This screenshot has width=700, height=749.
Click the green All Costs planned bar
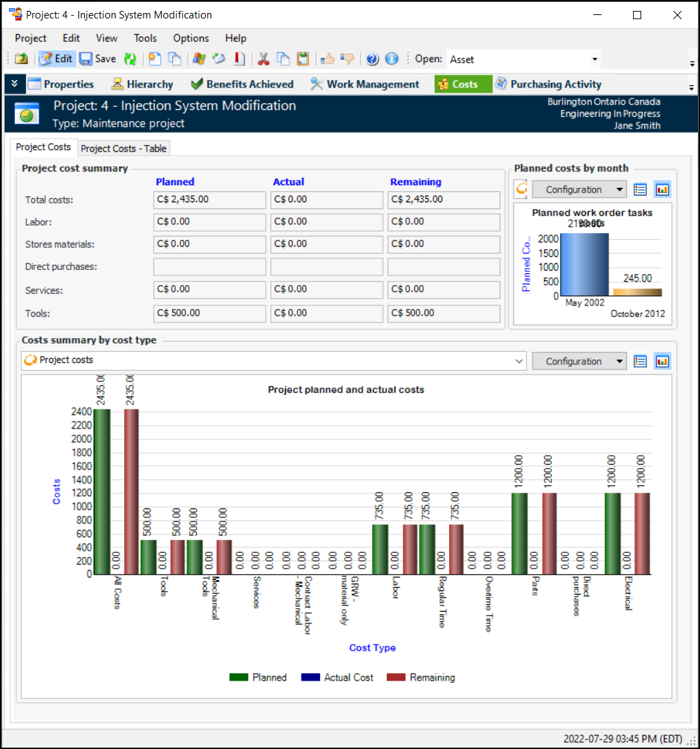pos(102,491)
